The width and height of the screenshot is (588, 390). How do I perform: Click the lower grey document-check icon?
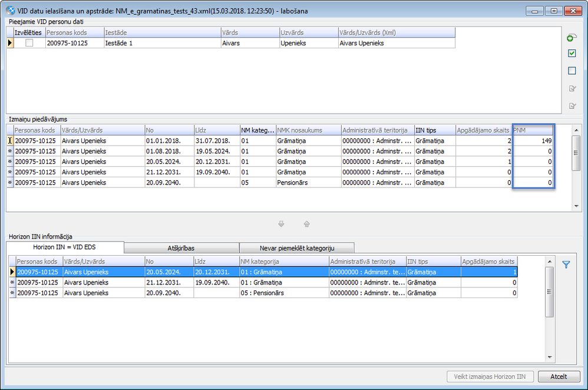572,106
